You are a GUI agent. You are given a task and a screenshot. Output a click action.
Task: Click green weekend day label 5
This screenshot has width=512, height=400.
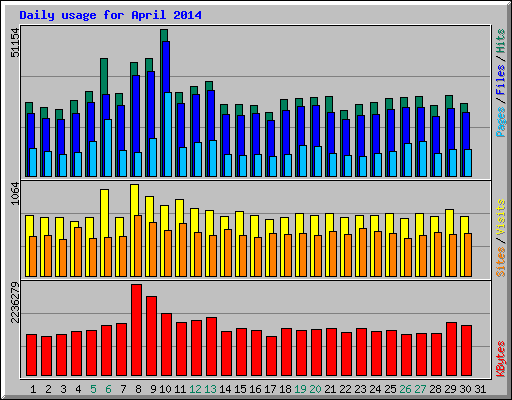(x=93, y=389)
